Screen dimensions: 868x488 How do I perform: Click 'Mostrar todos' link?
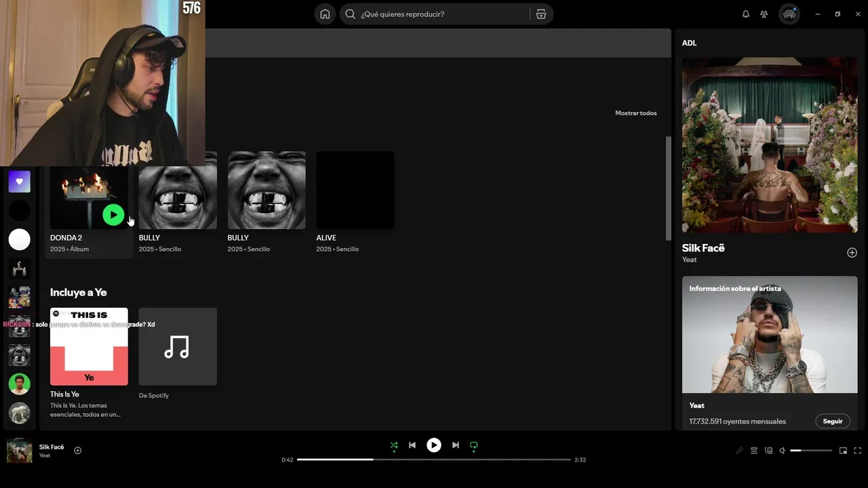point(636,113)
